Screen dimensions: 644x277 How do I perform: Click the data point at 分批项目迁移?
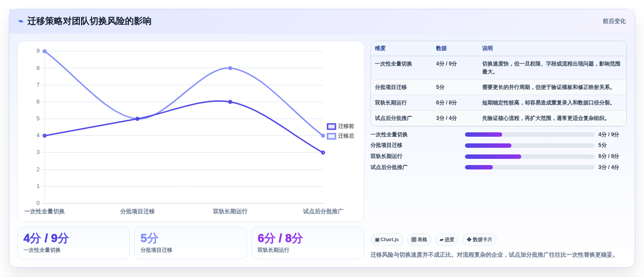137,119
